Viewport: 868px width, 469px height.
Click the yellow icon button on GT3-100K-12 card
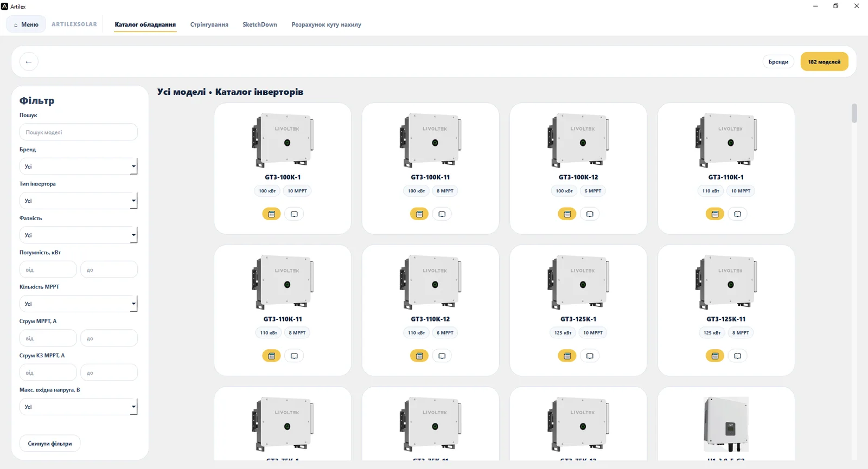(567, 214)
